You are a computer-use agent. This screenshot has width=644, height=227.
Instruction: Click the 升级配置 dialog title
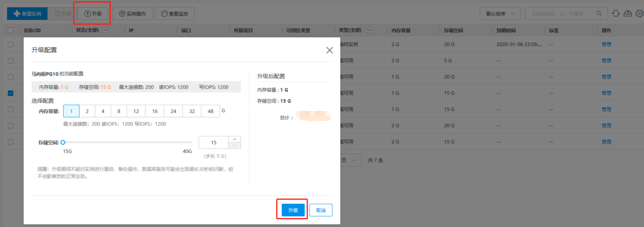pyautogui.click(x=45, y=50)
